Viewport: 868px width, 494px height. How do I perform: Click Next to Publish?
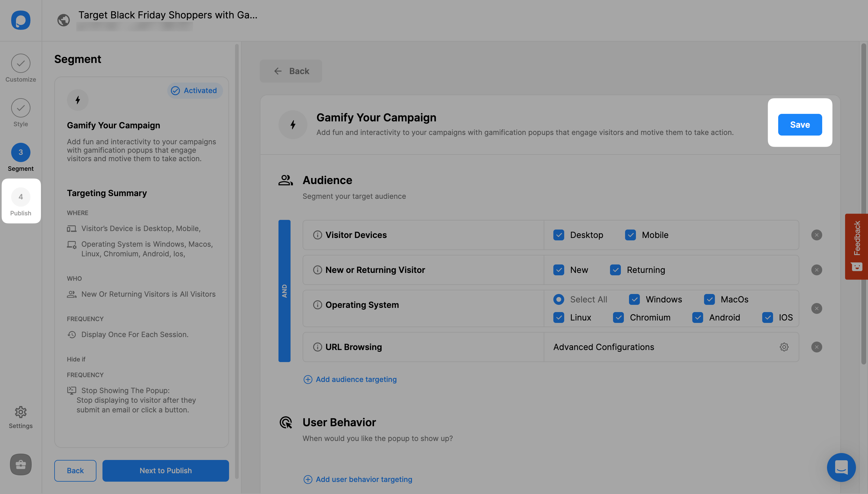click(x=166, y=471)
